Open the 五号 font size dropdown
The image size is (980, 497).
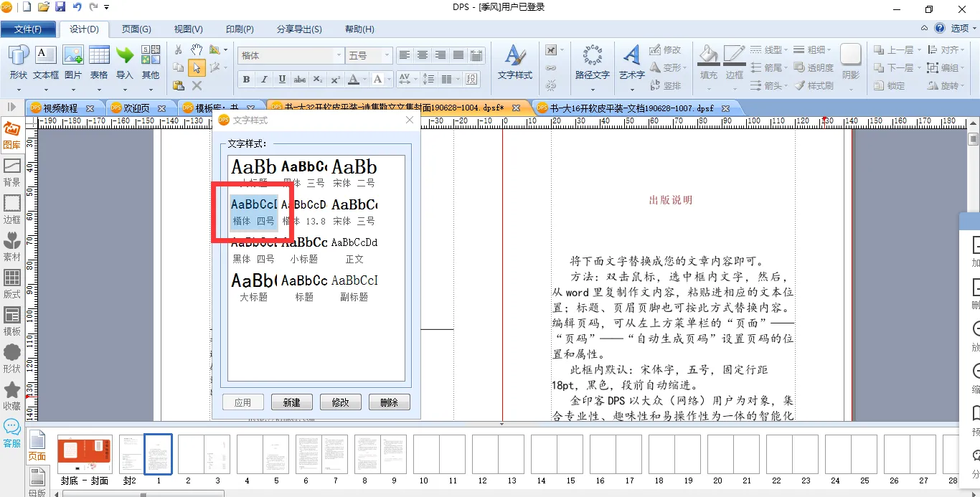pos(387,55)
